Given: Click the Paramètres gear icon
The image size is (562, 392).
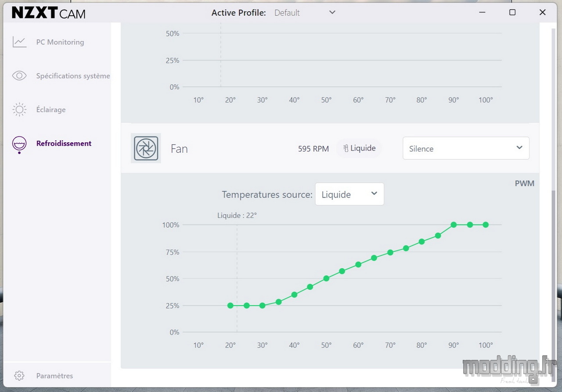Looking at the screenshot, I should (x=19, y=376).
